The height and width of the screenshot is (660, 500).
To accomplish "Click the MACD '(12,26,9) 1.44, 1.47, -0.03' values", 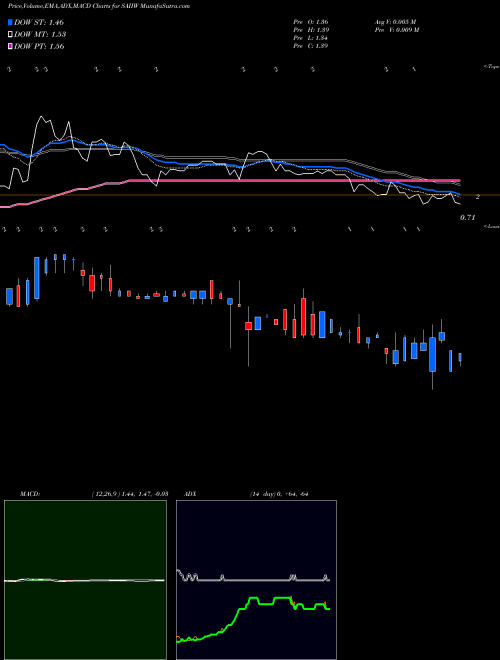I will pyautogui.click(x=130, y=494).
